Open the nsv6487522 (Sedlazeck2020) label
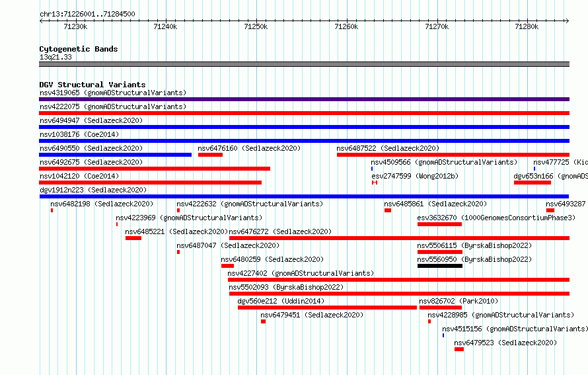The image size is (588, 375). pyautogui.click(x=388, y=148)
